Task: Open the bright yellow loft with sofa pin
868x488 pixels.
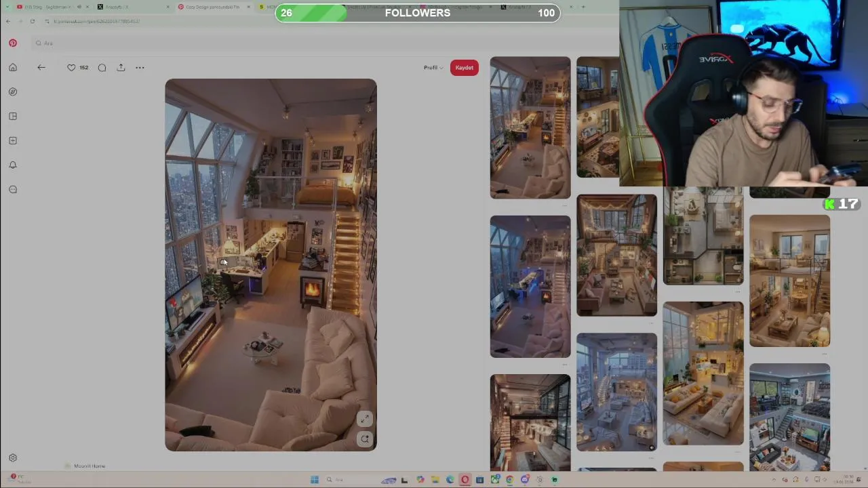Action: point(703,373)
